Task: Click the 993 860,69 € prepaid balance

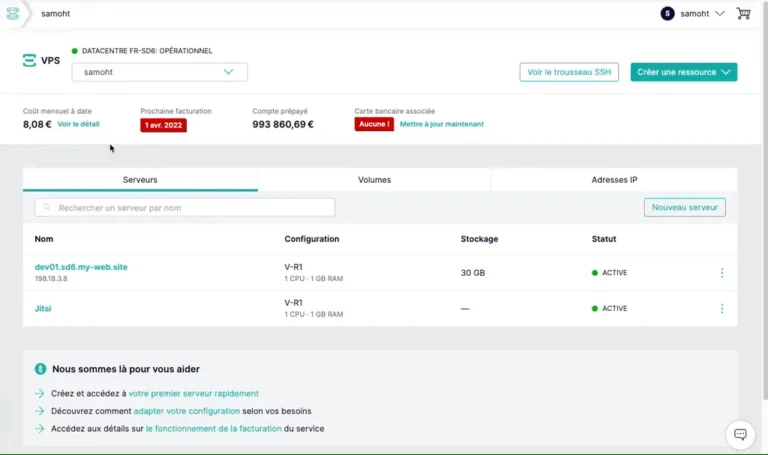Action: (283, 124)
